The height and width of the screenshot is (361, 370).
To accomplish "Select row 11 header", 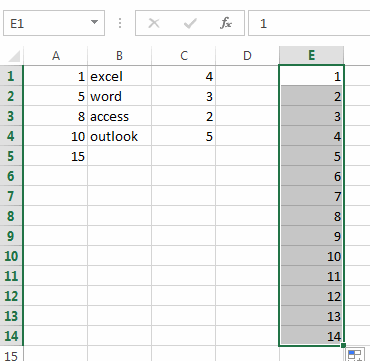I will tap(11, 276).
